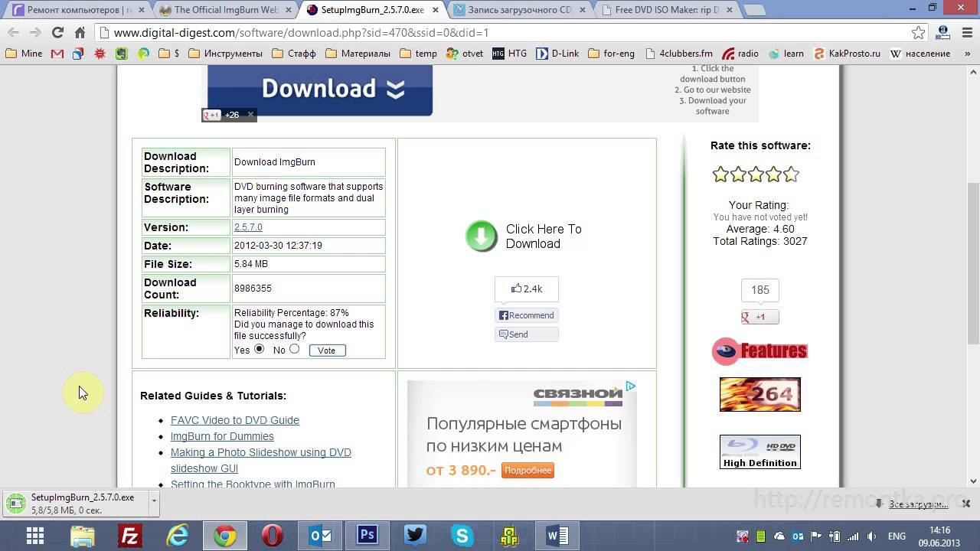Image resolution: width=980 pixels, height=551 pixels.
Task: Rate the software three stars
Action: coord(756,174)
